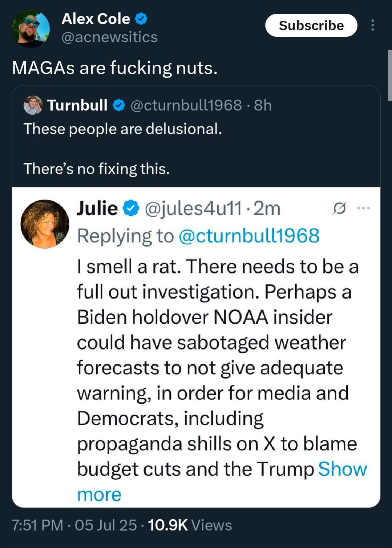Open Alex Cole's profile avatar

(31, 28)
